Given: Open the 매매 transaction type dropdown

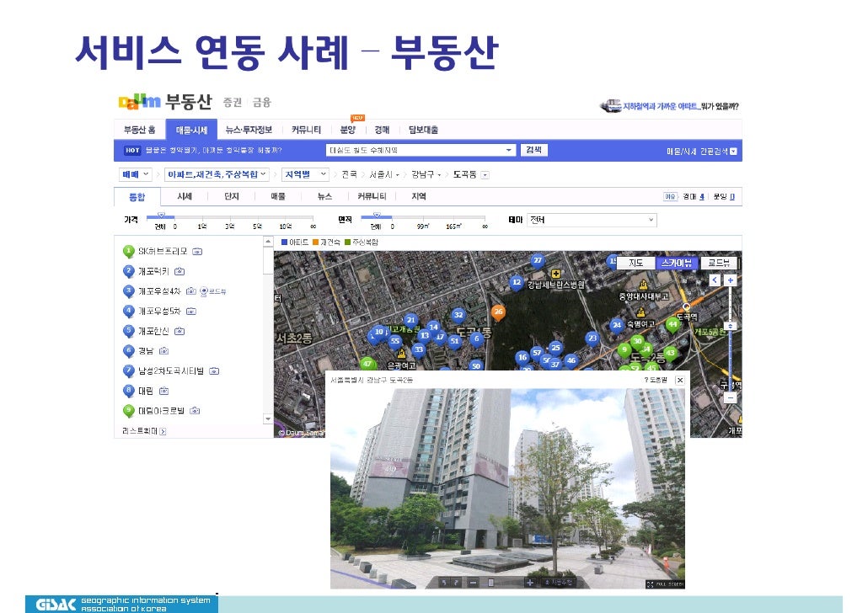Looking at the screenshot, I should pyautogui.click(x=136, y=174).
